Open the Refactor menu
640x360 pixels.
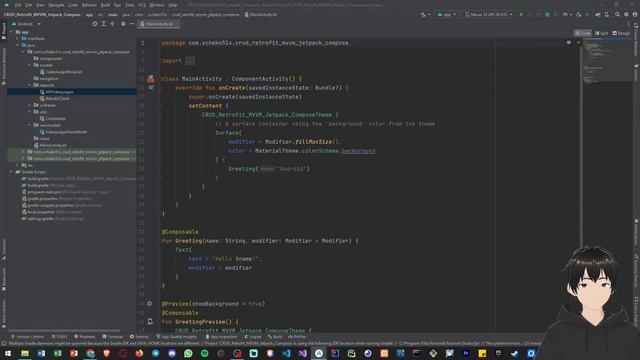tap(89, 5)
